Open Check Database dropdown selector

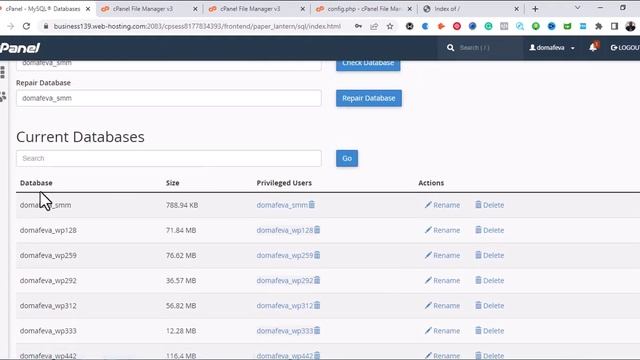(x=169, y=65)
